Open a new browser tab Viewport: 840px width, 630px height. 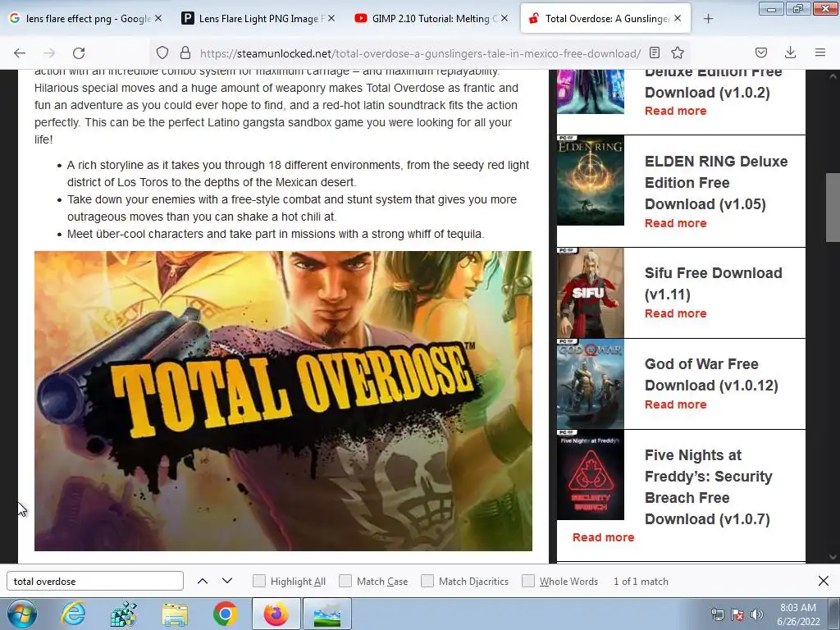tap(708, 19)
